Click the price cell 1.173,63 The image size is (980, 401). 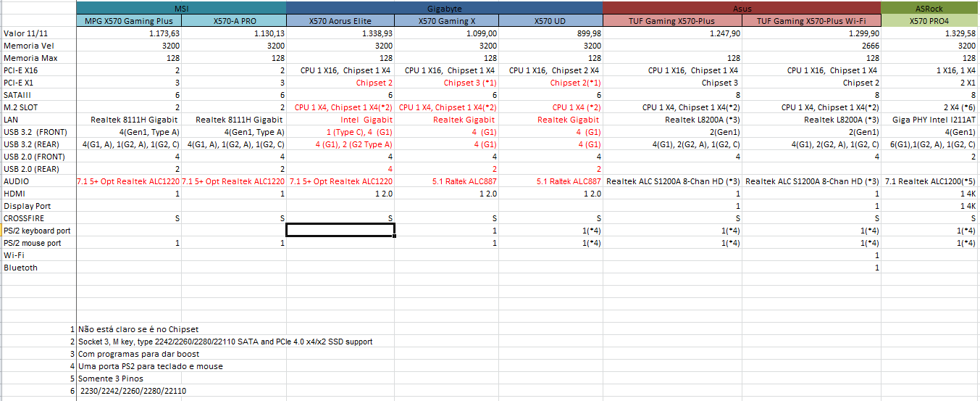click(129, 33)
